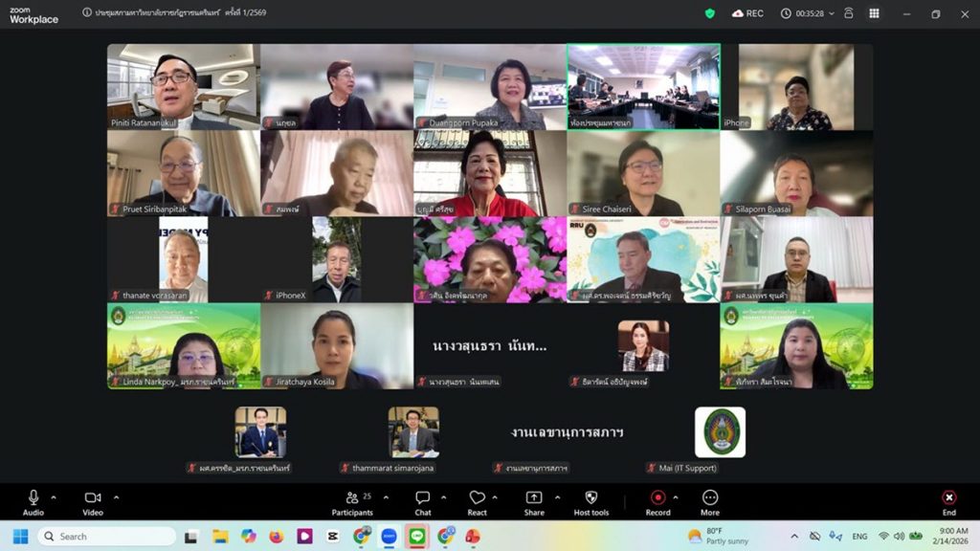Expand the Audio options arrow
The height and width of the screenshot is (551, 980).
(54, 496)
